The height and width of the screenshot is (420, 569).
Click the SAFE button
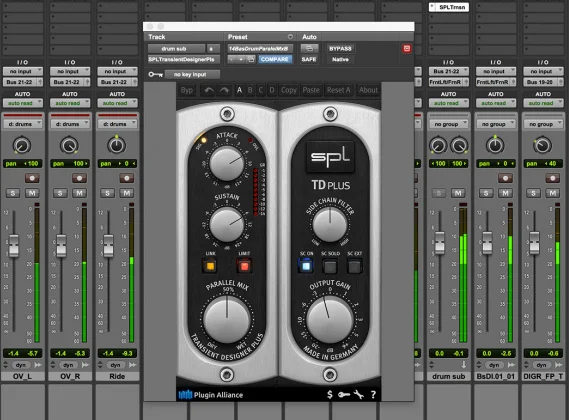click(x=309, y=59)
